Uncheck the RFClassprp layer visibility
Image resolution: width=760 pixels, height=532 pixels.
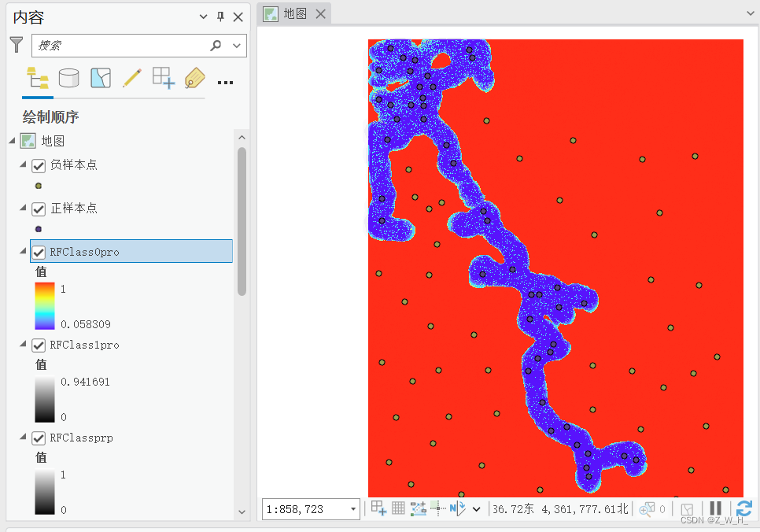[39, 438]
